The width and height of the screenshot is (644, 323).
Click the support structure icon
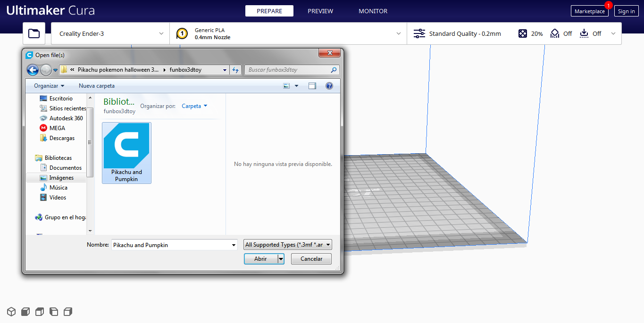point(555,33)
